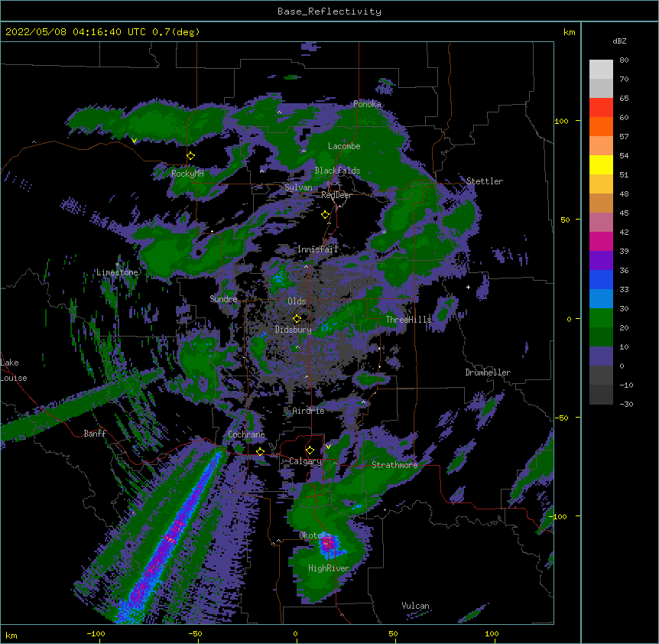This screenshot has height=644, width=659.
Task: Click the magenta 39-42 dBZ legend swatch
Action: pos(601,241)
